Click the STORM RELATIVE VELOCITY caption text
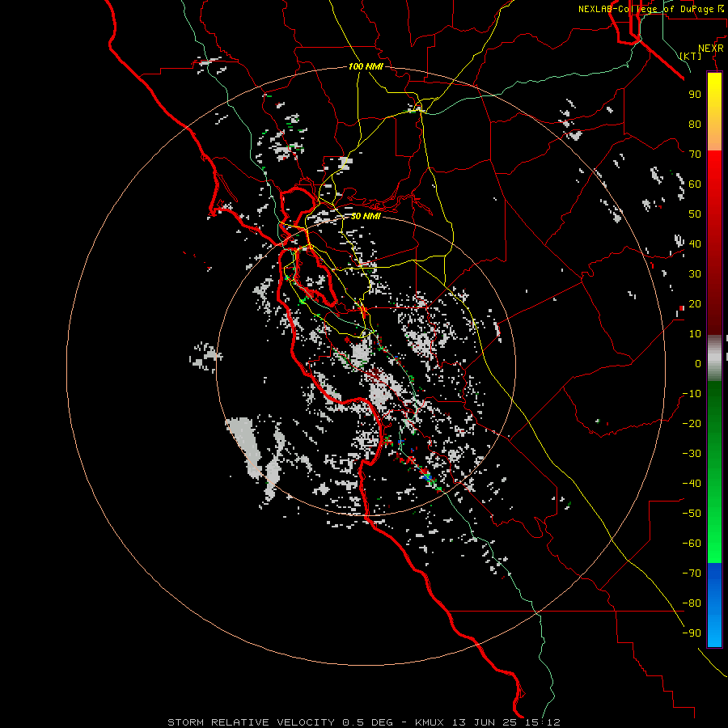The image size is (728, 728). (x=251, y=722)
